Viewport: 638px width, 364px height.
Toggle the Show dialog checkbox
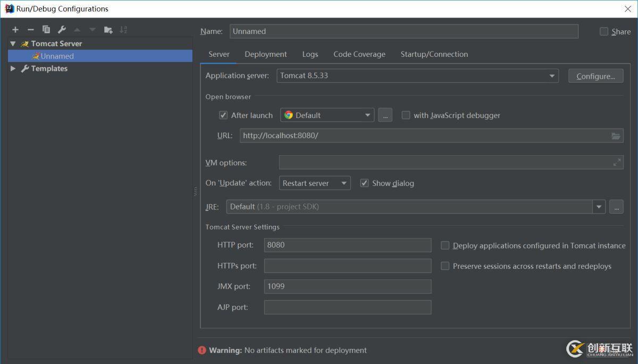364,183
